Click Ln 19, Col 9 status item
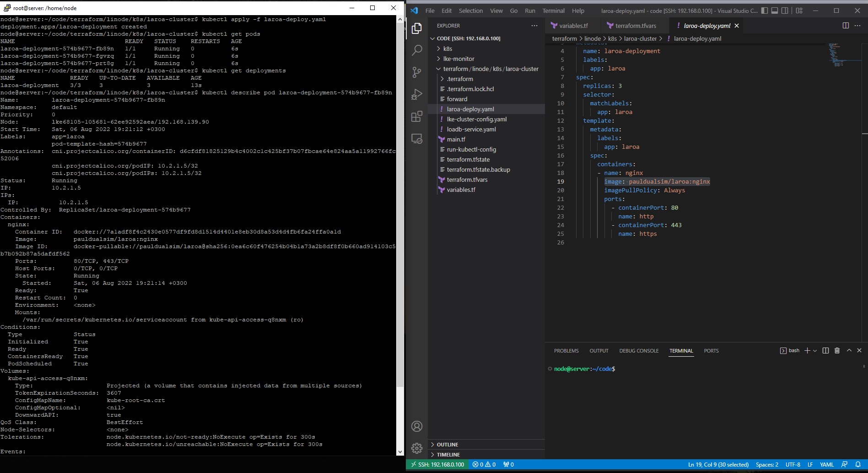The height and width of the screenshot is (473, 868). click(718, 464)
